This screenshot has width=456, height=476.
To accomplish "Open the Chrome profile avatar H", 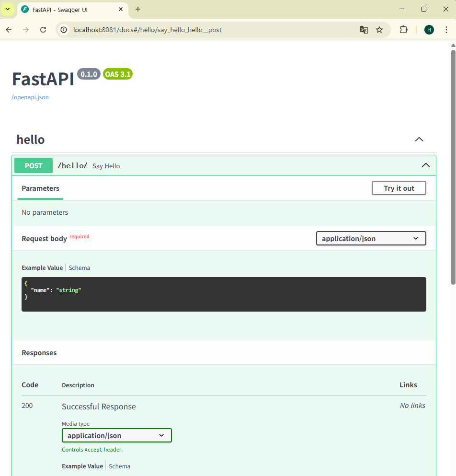I will point(429,30).
